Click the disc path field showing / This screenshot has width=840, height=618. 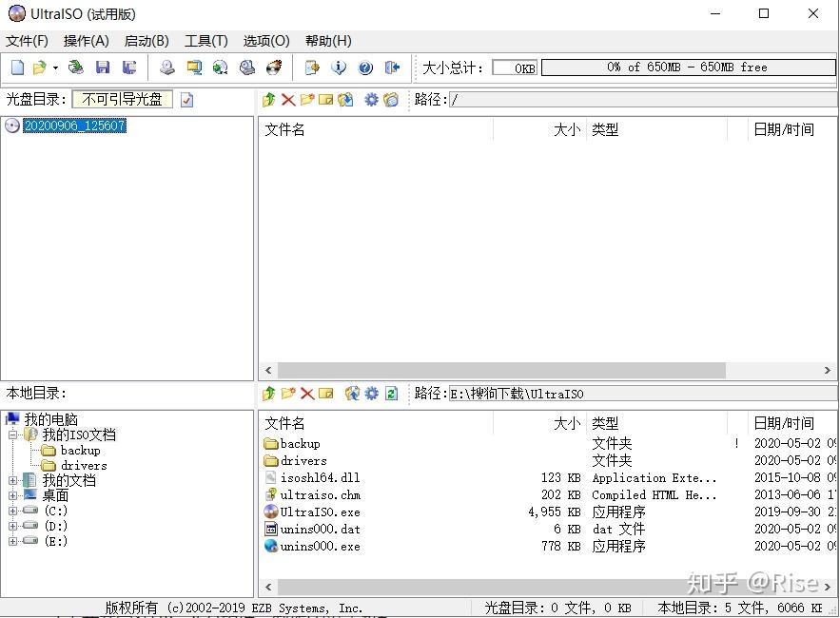643,100
